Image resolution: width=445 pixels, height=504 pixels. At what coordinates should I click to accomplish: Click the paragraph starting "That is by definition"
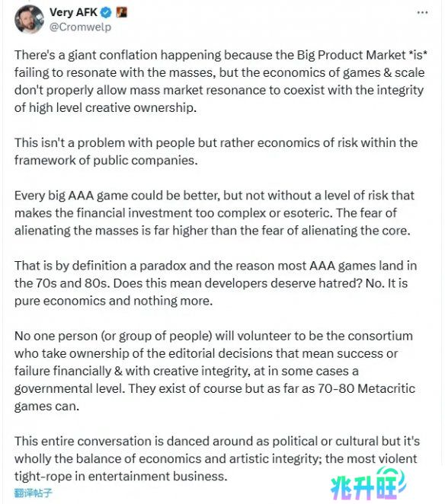click(x=216, y=283)
